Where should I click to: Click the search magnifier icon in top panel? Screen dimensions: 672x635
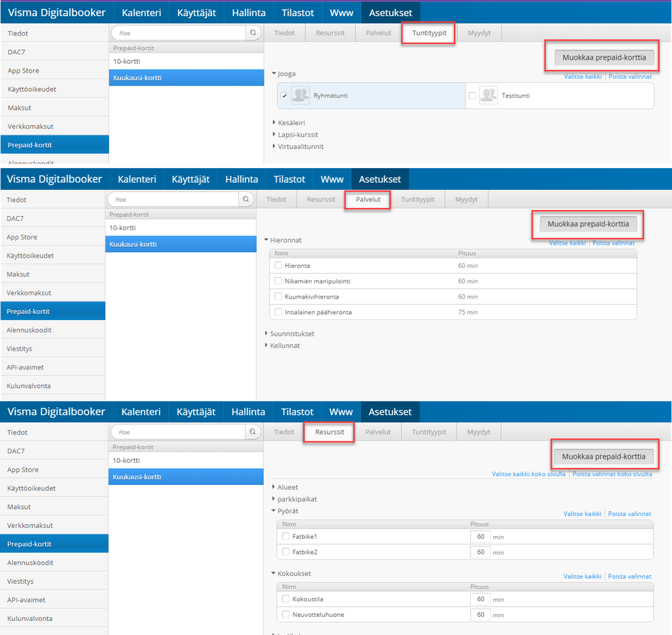coord(254,32)
